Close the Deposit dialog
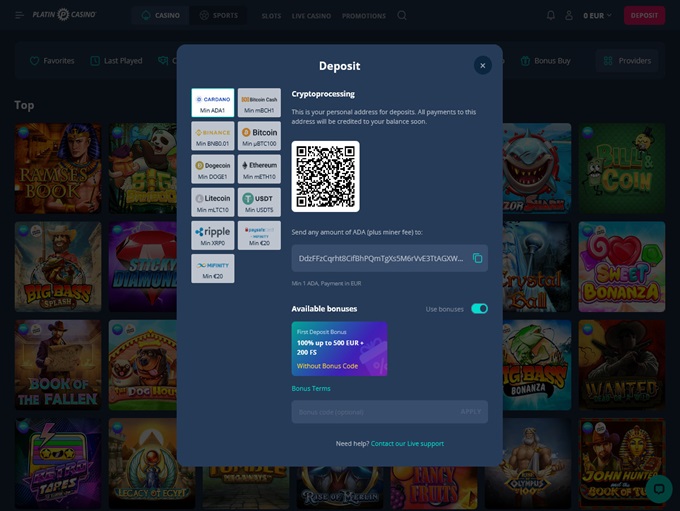 482,65
